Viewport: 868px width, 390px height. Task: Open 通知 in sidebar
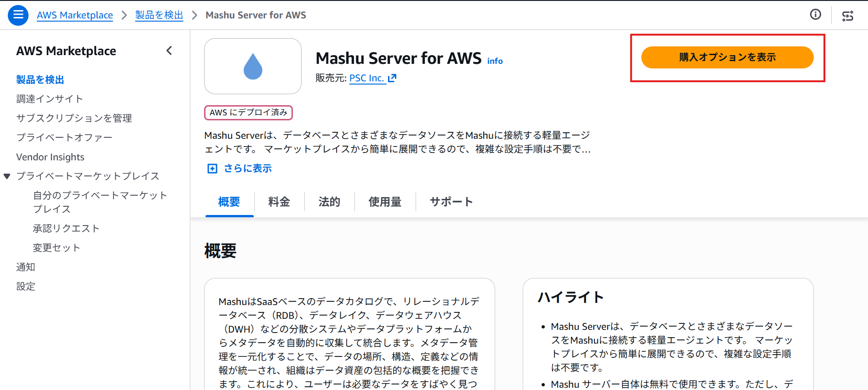pyautogui.click(x=26, y=267)
